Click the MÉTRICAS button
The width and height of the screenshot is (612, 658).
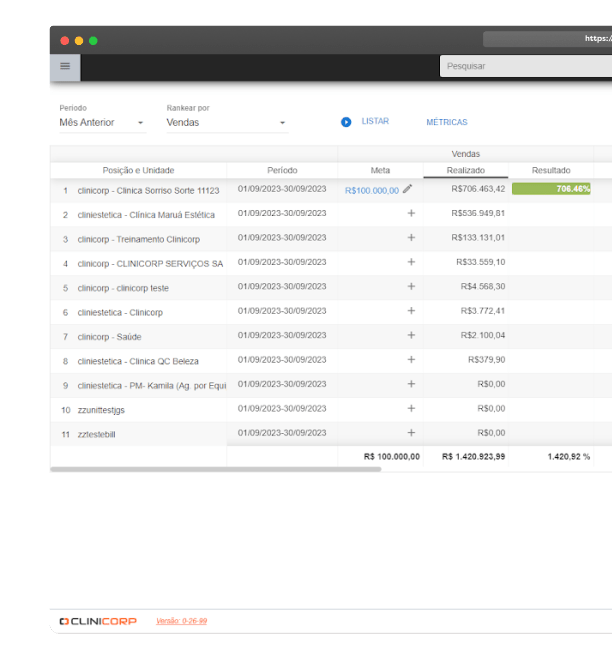(447, 122)
